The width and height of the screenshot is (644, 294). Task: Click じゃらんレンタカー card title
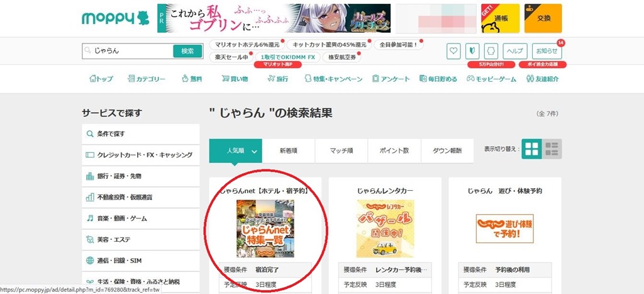[386, 191]
